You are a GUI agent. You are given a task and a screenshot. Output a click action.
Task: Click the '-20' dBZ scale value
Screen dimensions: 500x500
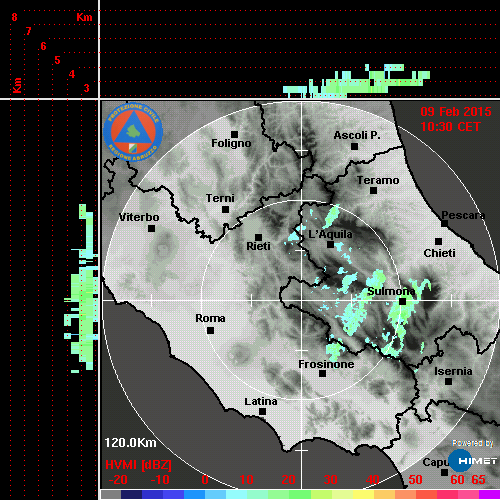tap(118, 480)
